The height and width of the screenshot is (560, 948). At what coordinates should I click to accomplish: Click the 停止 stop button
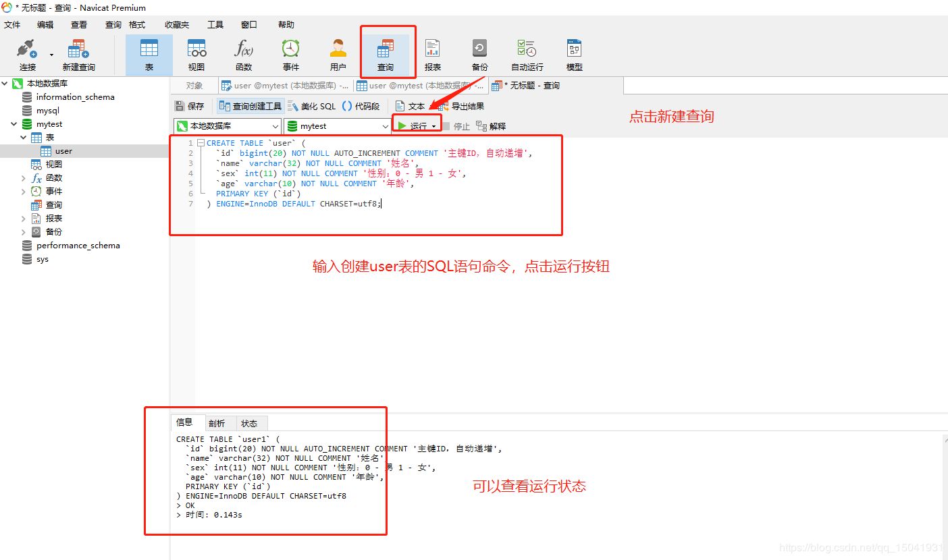click(456, 126)
